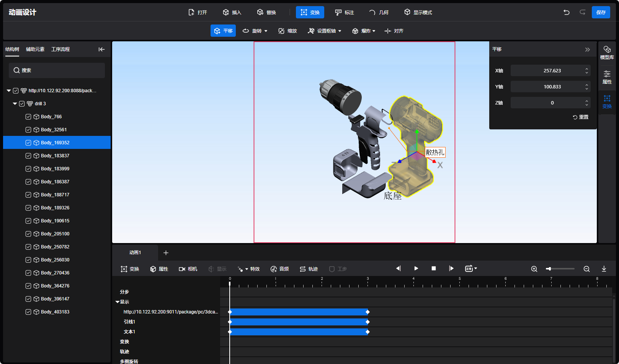Stop animation playback

[434, 269]
